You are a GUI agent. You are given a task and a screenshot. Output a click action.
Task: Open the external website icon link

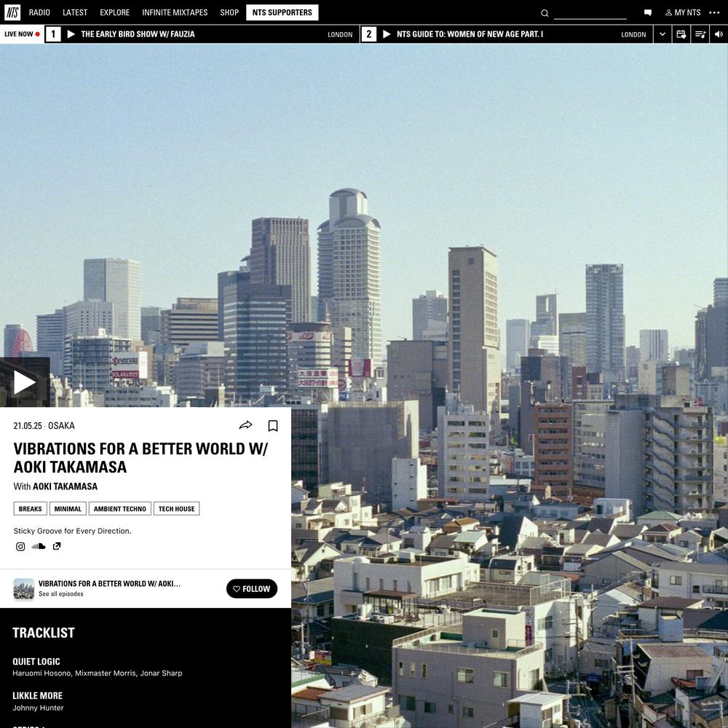[x=57, y=546]
